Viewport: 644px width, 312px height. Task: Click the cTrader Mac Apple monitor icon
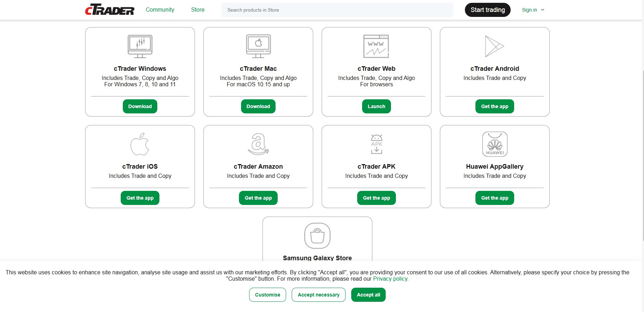pos(258,46)
